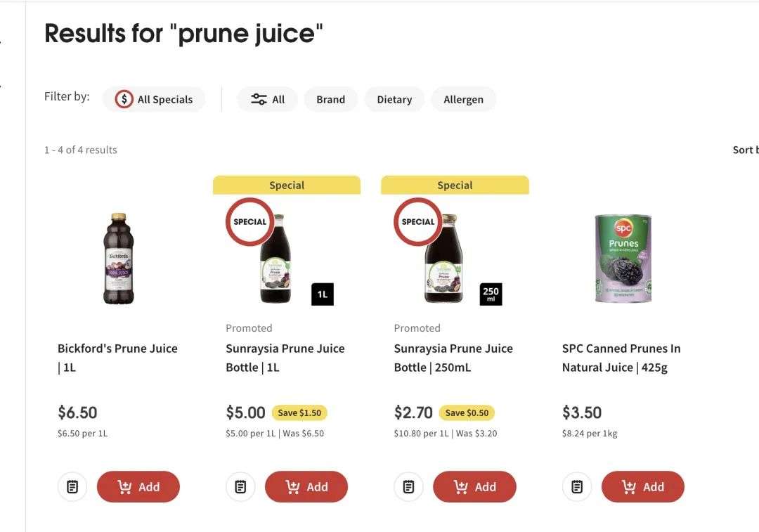Add SPC Canned Prunes to cart
The image size is (759, 532).
[x=643, y=486]
